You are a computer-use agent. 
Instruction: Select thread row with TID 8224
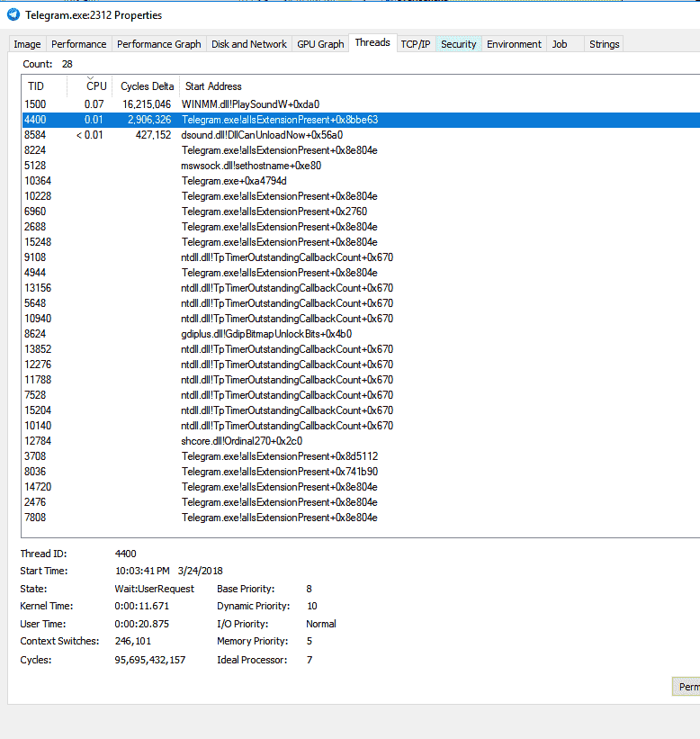coord(361,150)
